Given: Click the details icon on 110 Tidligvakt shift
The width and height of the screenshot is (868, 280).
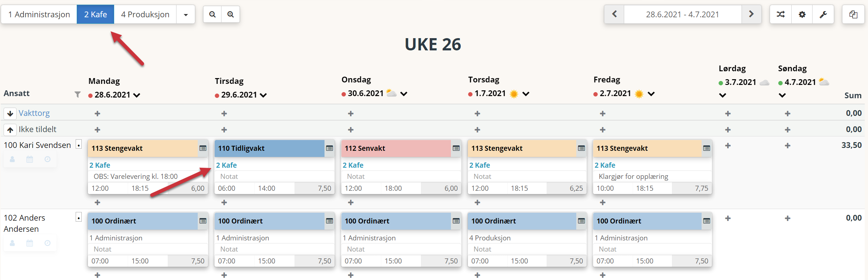Looking at the screenshot, I should point(330,148).
